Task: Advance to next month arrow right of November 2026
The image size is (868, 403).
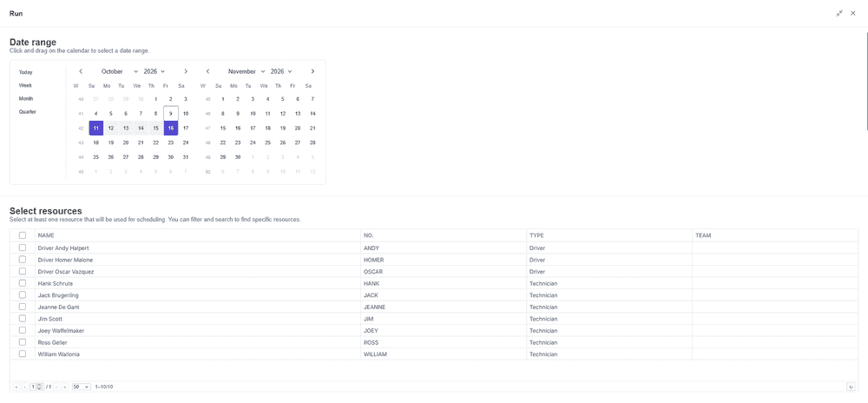Action: (312, 71)
